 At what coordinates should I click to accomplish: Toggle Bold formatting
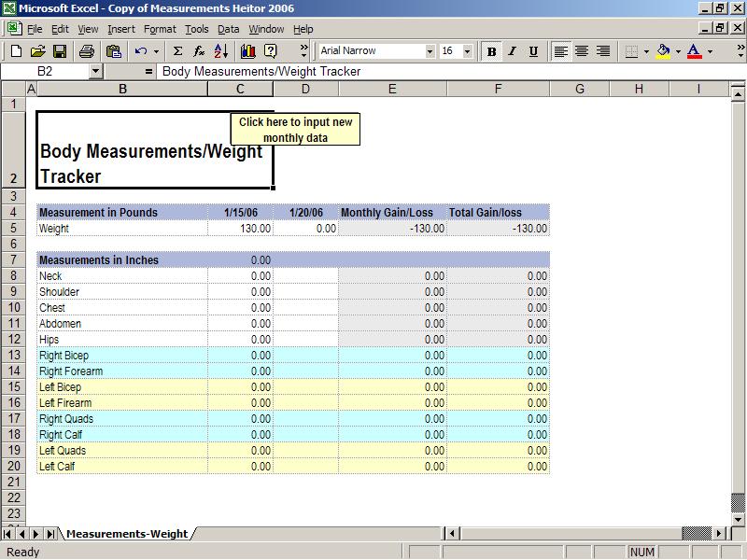coord(491,51)
